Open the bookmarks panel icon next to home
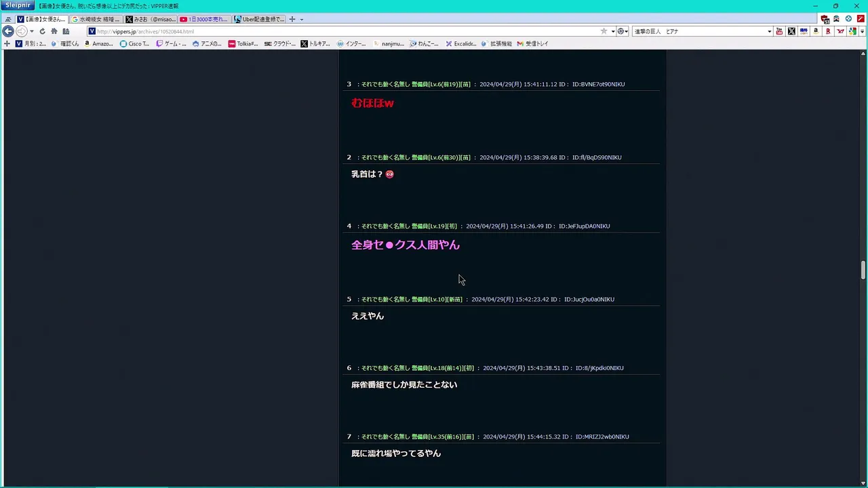This screenshot has width=868, height=488. click(x=66, y=31)
